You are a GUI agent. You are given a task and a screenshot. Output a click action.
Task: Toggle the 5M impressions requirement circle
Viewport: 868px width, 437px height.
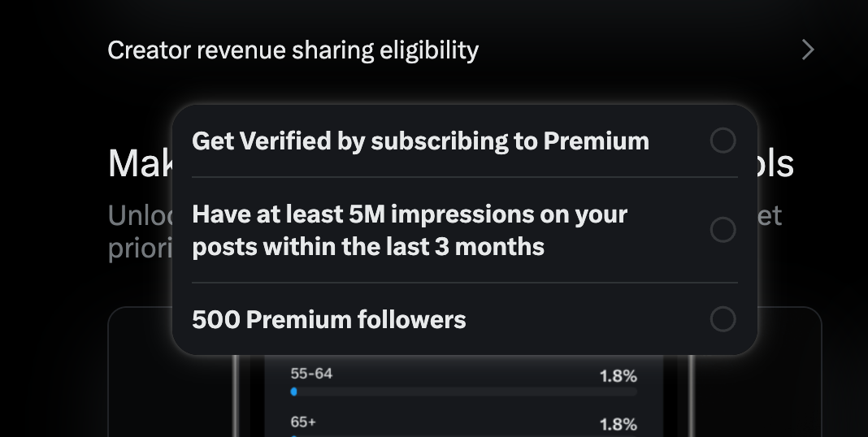[x=723, y=230]
